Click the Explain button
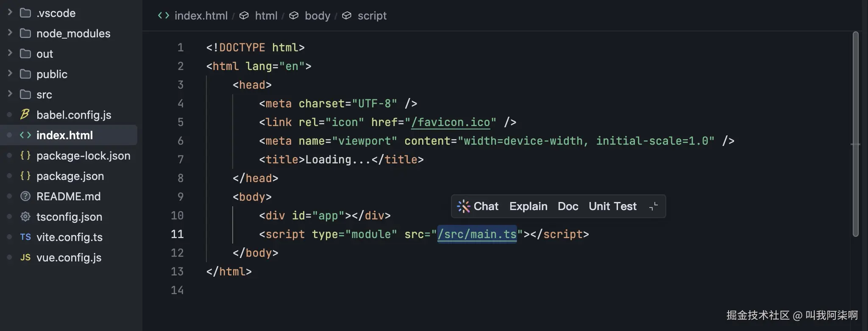This screenshot has width=868, height=331. 528,206
